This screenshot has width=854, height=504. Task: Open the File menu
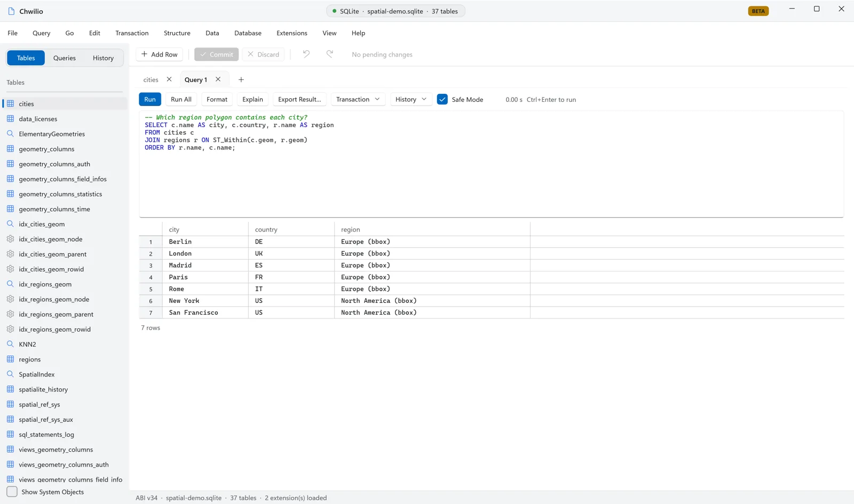(x=13, y=33)
